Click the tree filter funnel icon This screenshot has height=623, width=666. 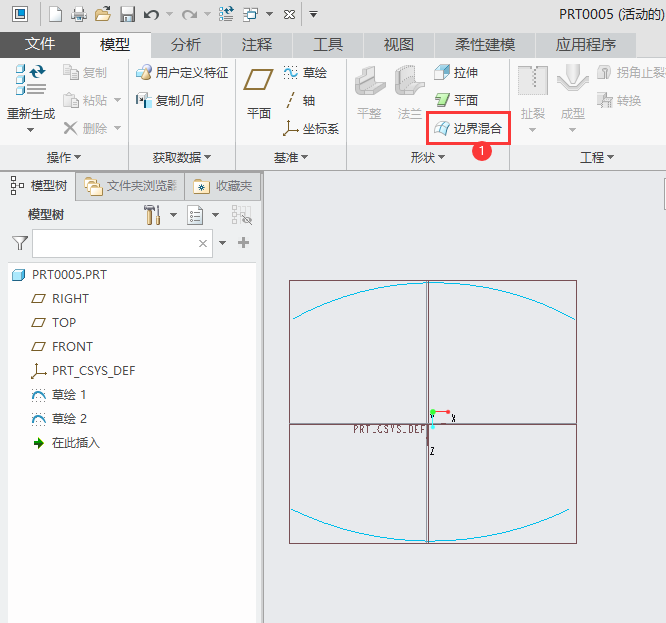click(20, 243)
